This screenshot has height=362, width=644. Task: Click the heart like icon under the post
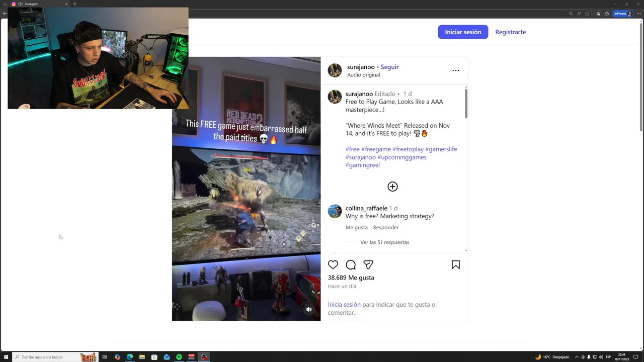click(333, 264)
